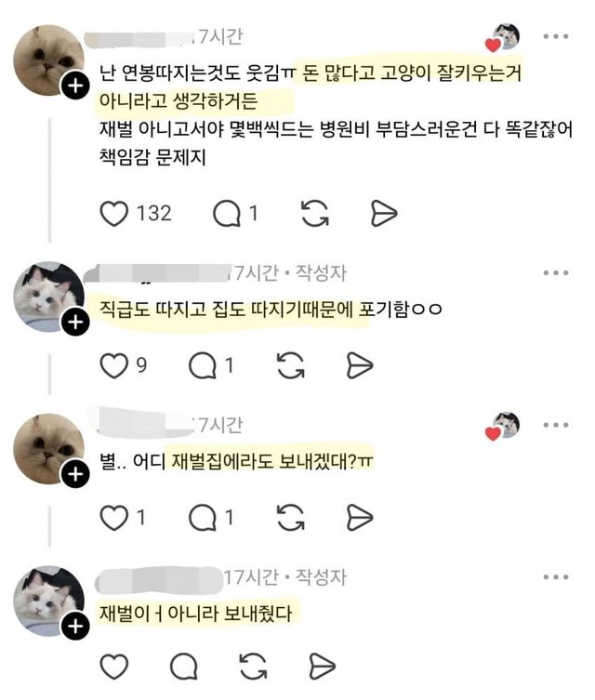The width and height of the screenshot is (595, 700).
Task: Open the last comment's cat profile picture
Action: [x=48, y=601]
